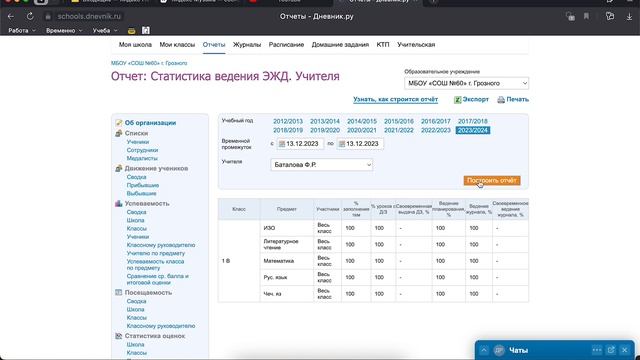This screenshot has height=360, width=640.
Task: Click the Литературное чтение subject cell
Action: pyautogui.click(x=287, y=244)
